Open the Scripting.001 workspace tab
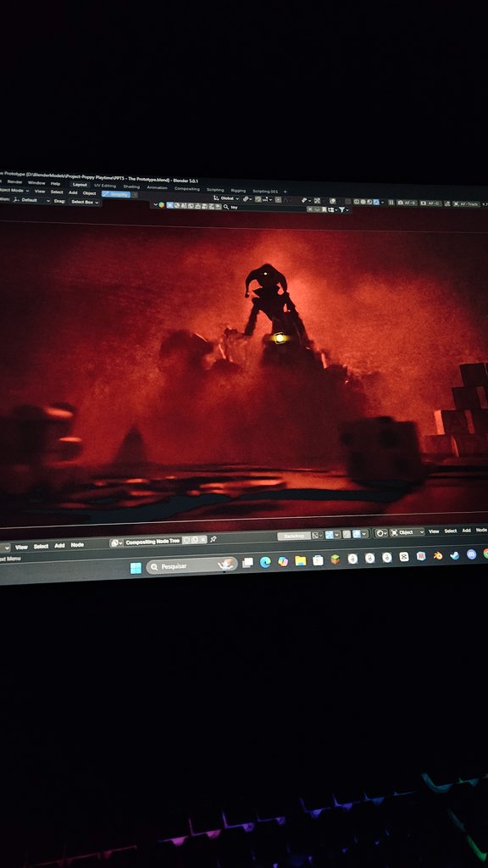 (x=265, y=191)
